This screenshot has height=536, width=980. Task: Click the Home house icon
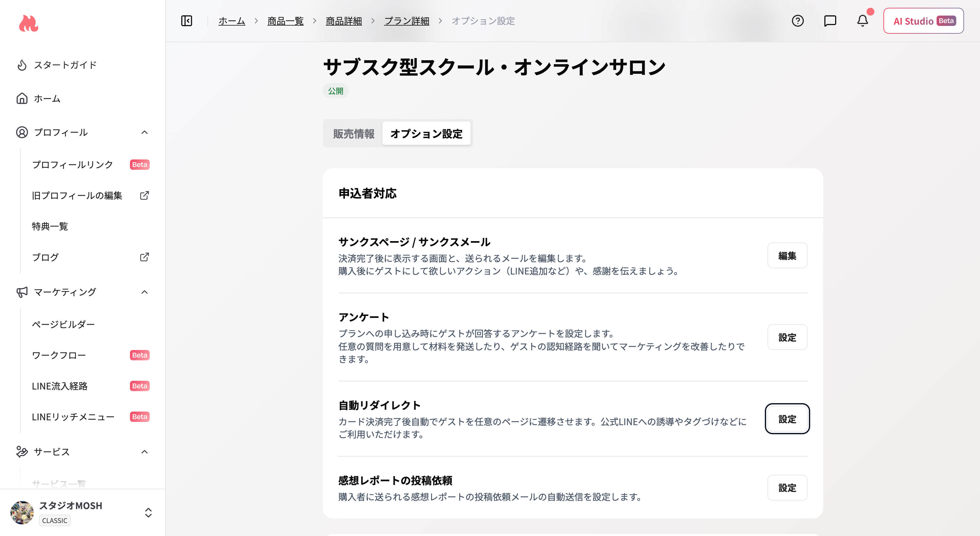22,99
